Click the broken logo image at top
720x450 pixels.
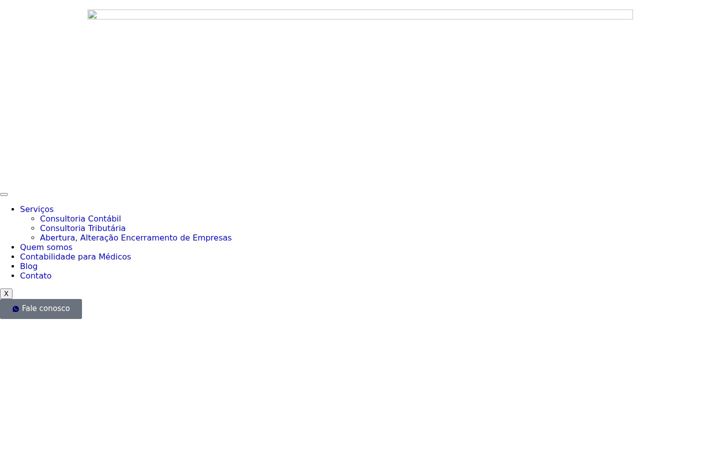(360, 15)
